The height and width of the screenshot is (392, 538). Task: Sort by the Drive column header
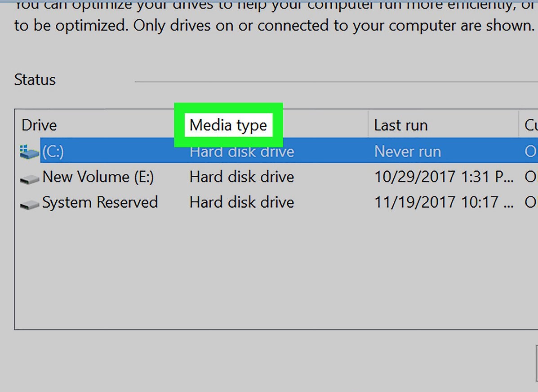(x=40, y=125)
